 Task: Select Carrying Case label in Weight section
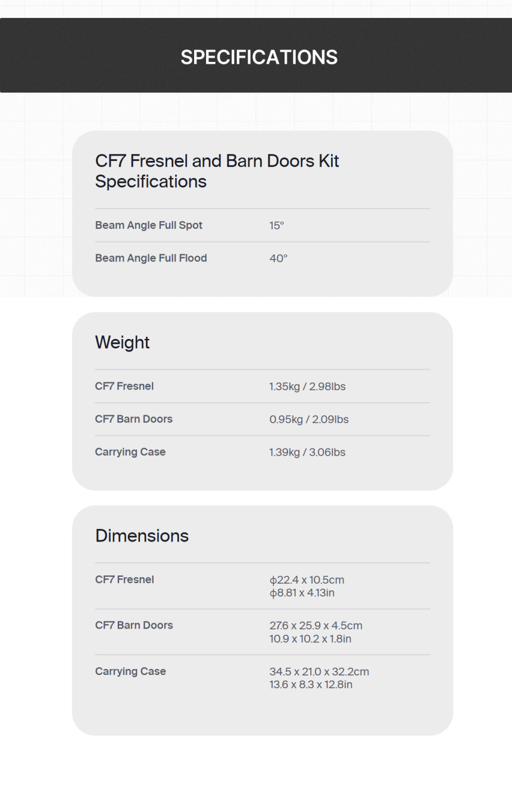pyautogui.click(x=130, y=452)
